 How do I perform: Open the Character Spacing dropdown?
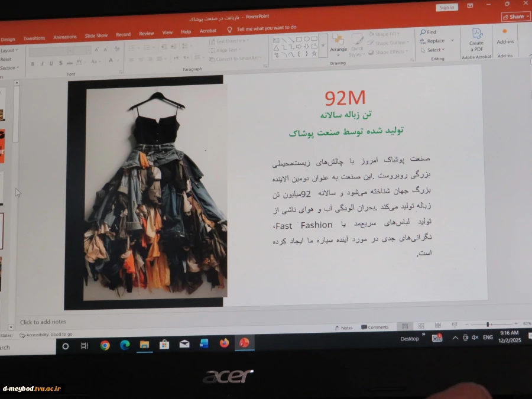tap(80, 61)
